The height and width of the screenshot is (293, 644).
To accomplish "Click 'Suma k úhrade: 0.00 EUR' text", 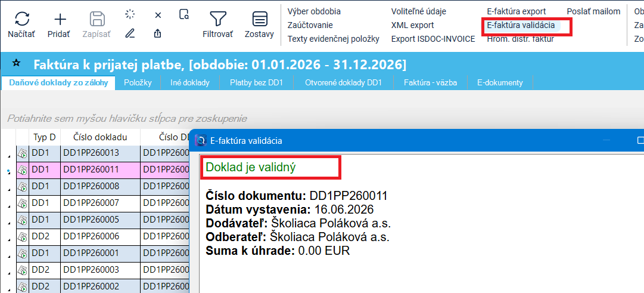I will [278, 251].
